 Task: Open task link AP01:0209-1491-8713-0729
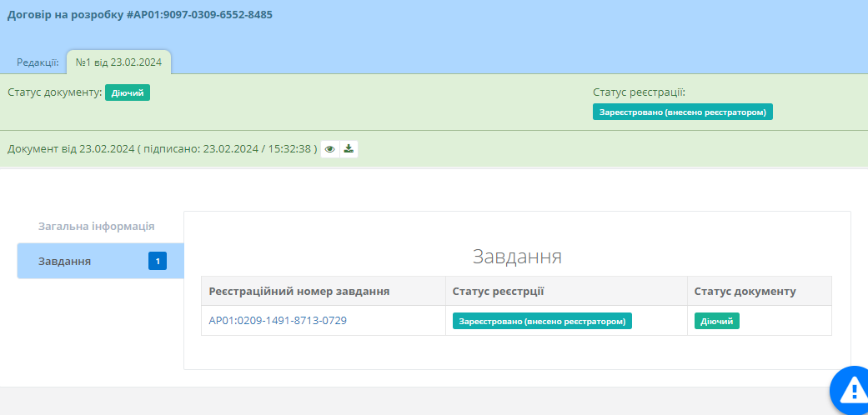[x=278, y=321]
